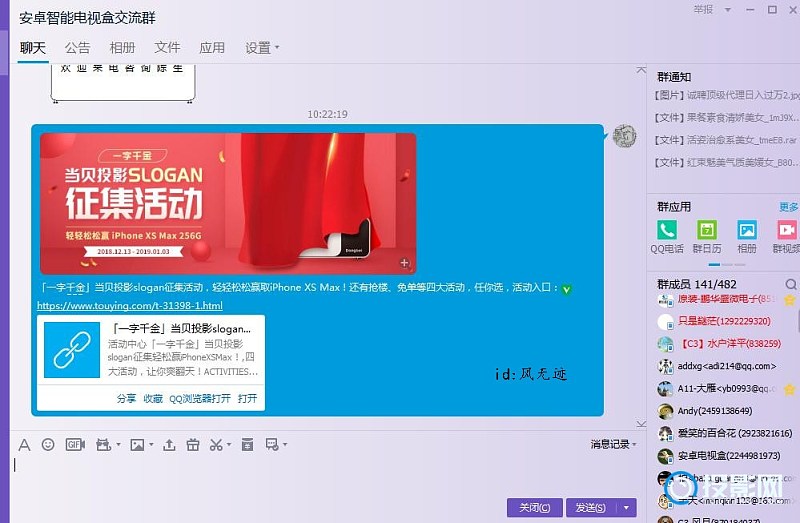The height and width of the screenshot is (523, 800).
Task: Click the send image icon
Action: pyautogui.click(x=137, y=444)
